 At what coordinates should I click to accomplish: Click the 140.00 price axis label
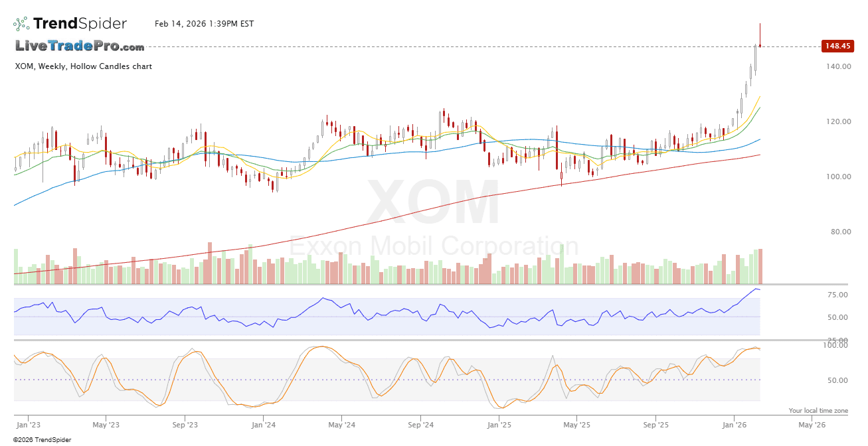839,66
